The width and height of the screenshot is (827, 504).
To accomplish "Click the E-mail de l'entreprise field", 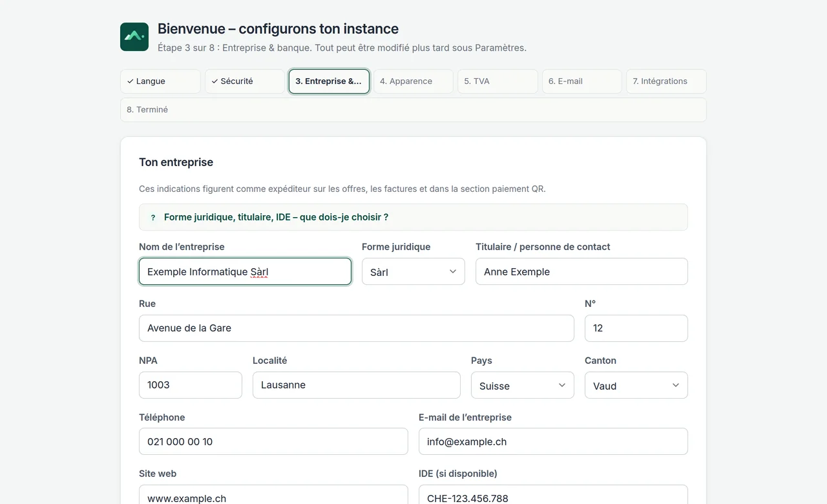I will click(553, 441).
